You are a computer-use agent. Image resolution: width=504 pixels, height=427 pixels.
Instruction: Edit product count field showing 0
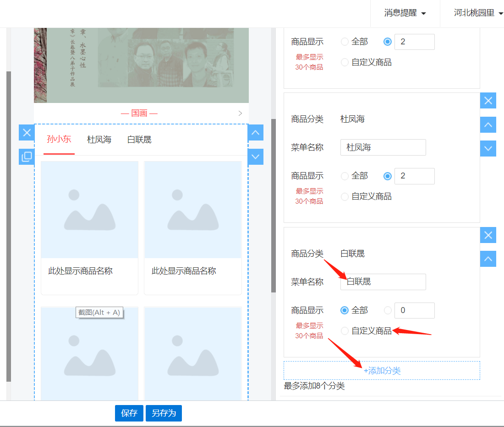415,310
